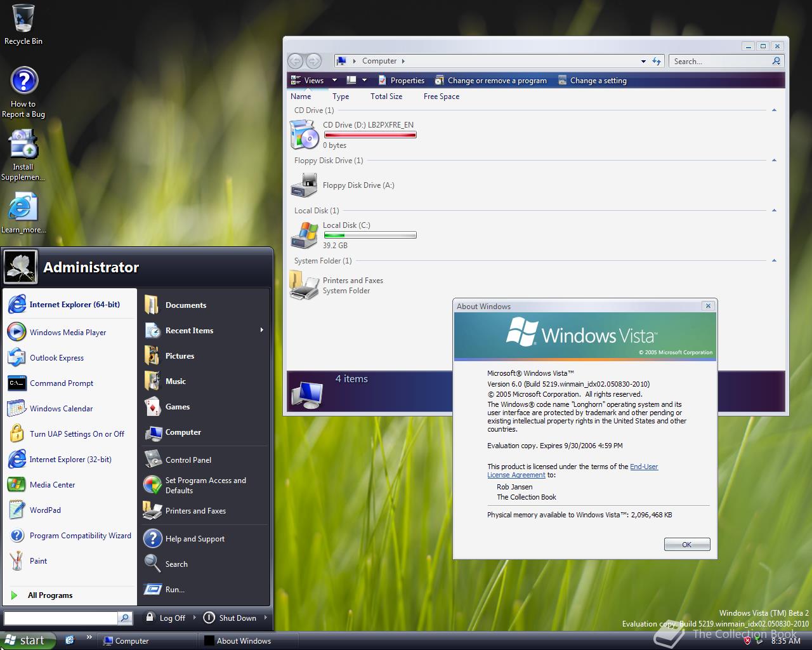Open Learn_more desktop shortcut
Image resolution: width=812 pixels, height=650 pixels.
(23, 213)
